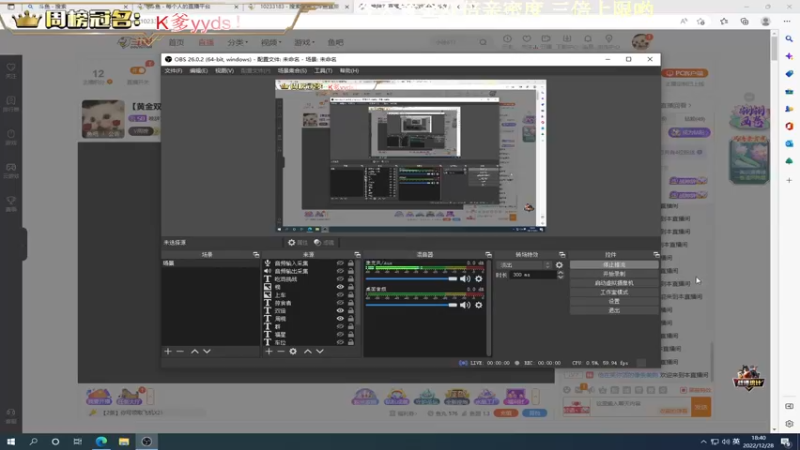
Task: Toggle visibility of the 音频输出采集 source
Action: pyautogui.click(x=340, y=271)
